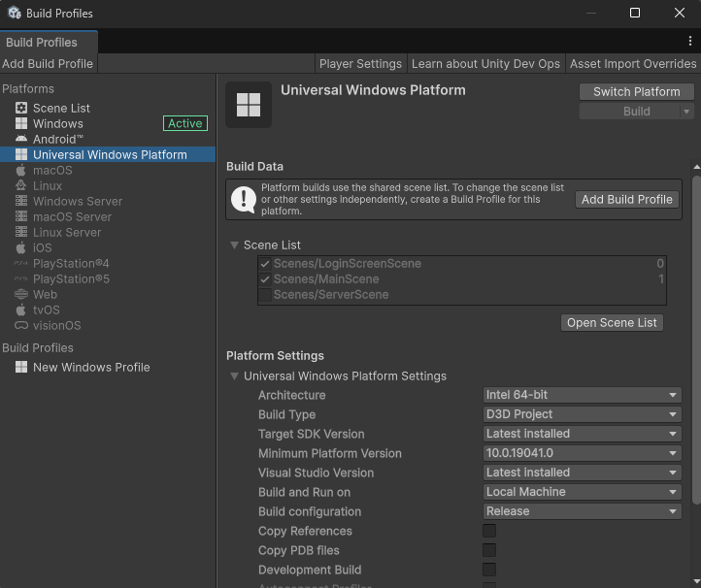Click the Web globe icon
The image size is (701, 588).
21,294
